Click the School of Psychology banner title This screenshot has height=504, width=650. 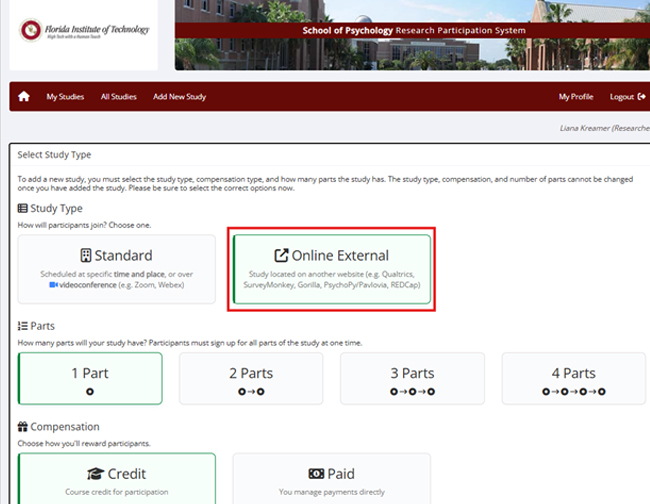[x=414, y=30]
